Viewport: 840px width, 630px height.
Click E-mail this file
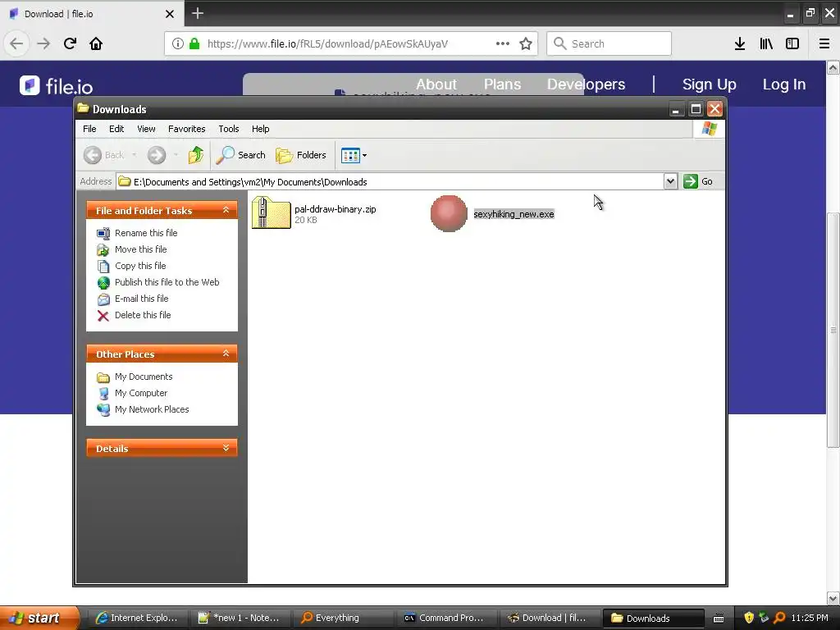pyautogui.click(x=141, y=299)
